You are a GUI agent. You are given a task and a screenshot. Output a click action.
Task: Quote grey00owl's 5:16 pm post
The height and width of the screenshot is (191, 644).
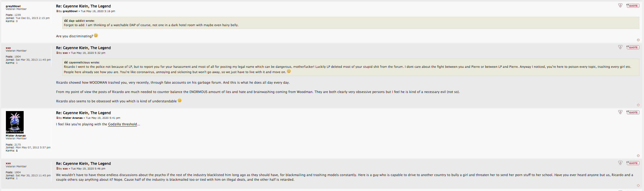pyautogui.click(x=633, y=6)
